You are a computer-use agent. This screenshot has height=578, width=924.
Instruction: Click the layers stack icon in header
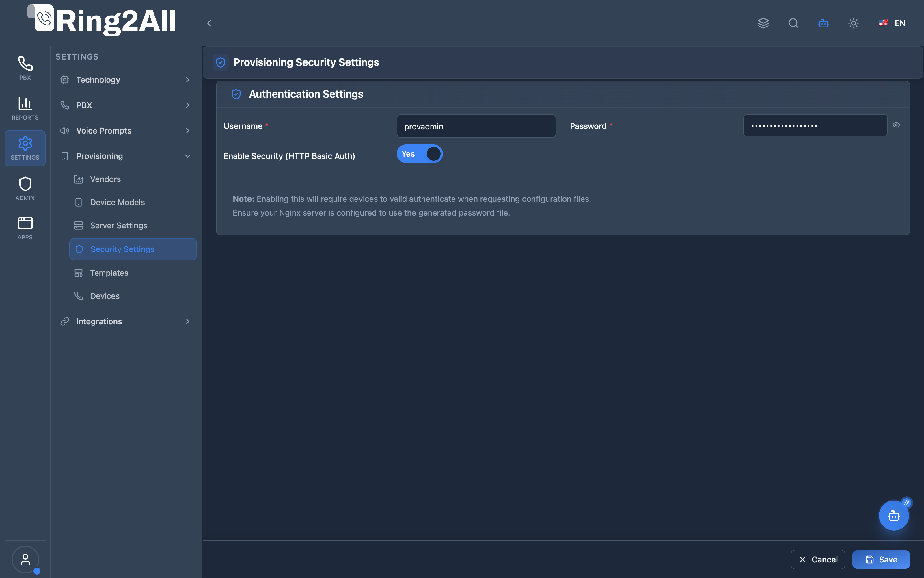pyautogui.click(x=763, y=23)
